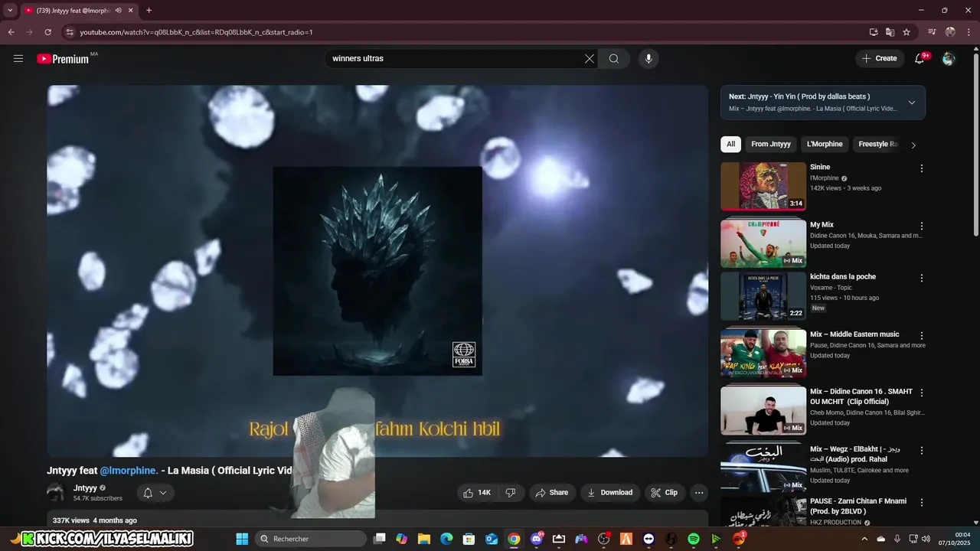Click the Create button

880,59
